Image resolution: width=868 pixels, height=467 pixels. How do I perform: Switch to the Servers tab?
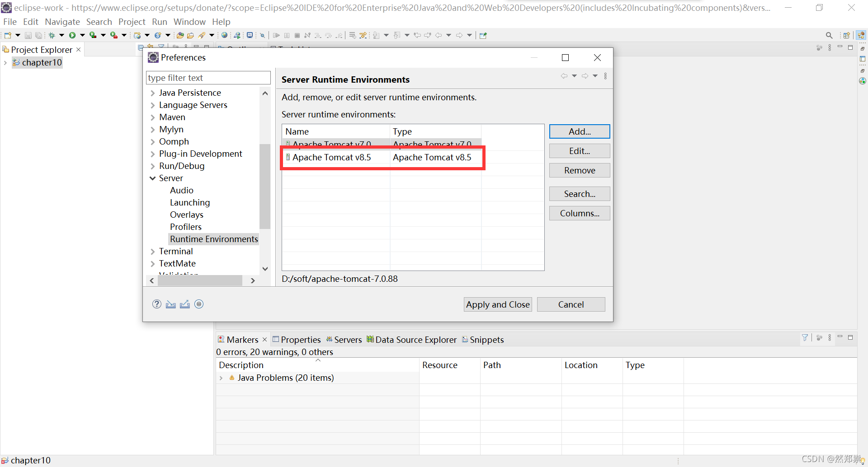click(x=348, y=339)
